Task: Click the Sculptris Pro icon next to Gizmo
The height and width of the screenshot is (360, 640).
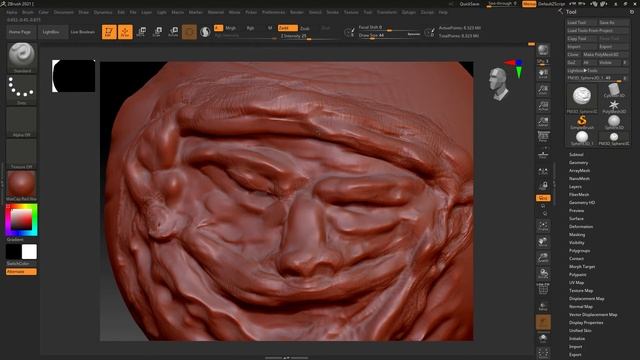Action: (205, 31)
